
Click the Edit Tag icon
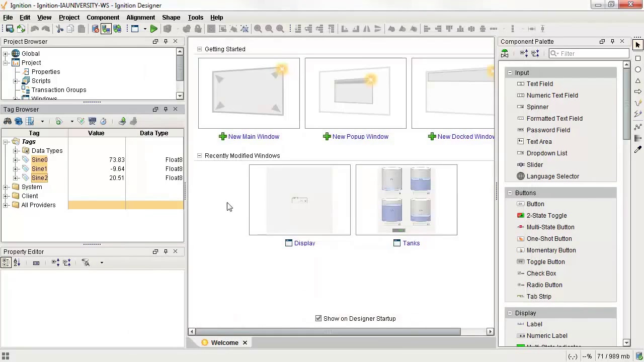click(81, 121)
